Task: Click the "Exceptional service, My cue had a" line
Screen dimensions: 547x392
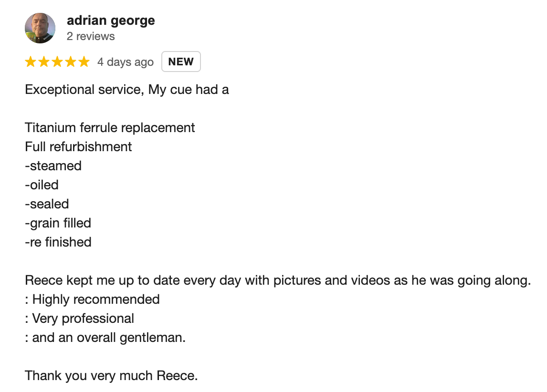Action: coord(127,90)
